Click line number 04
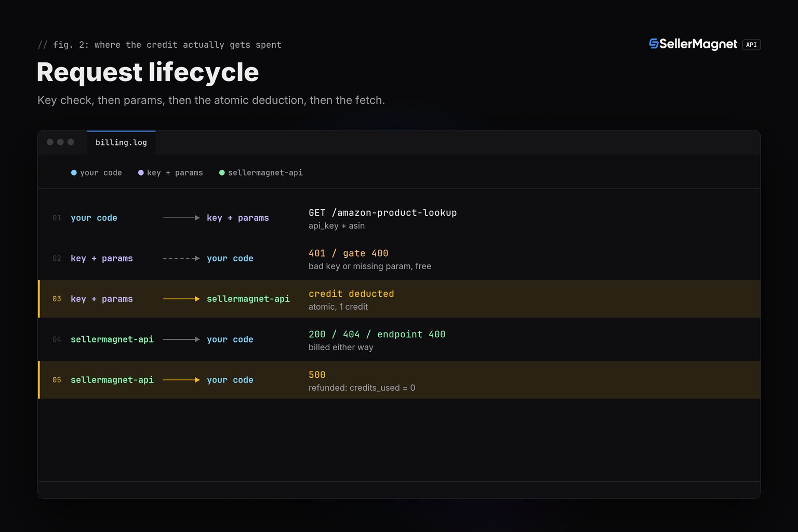 pos(57,339)
